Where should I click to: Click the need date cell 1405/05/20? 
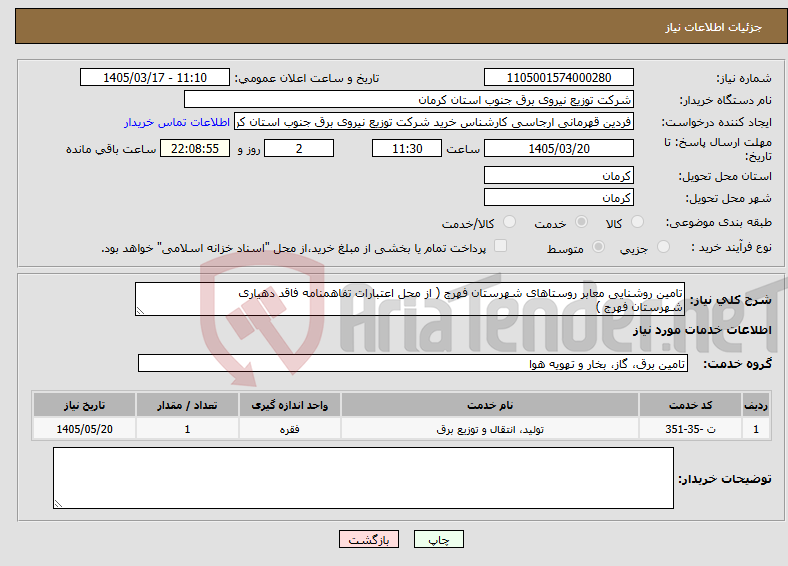pyautogui.click(x=84, y=429)
